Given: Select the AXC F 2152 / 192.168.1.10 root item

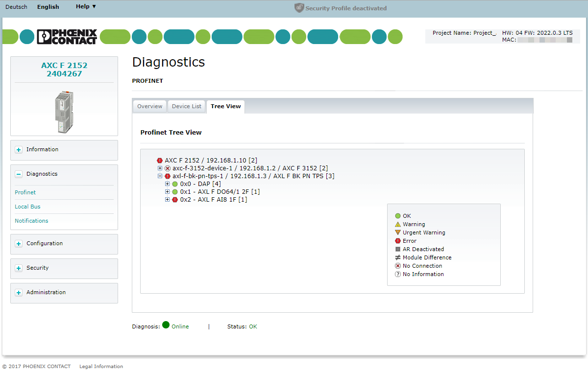Looking at the screenshot, I should coord(211,161).
